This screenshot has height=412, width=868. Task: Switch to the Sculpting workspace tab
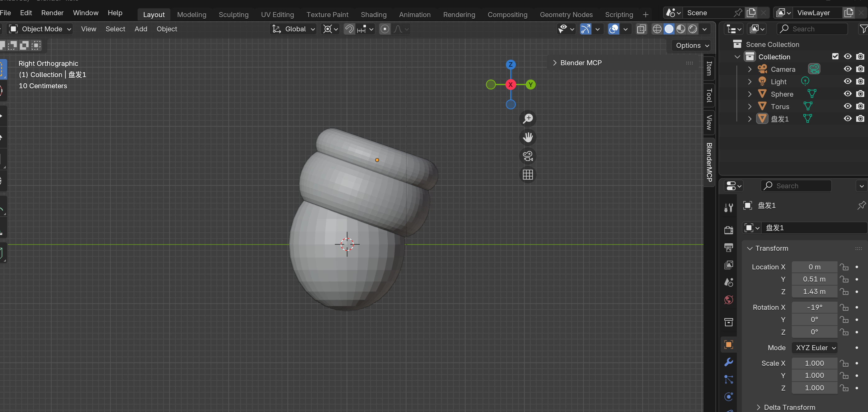point(233,15)
